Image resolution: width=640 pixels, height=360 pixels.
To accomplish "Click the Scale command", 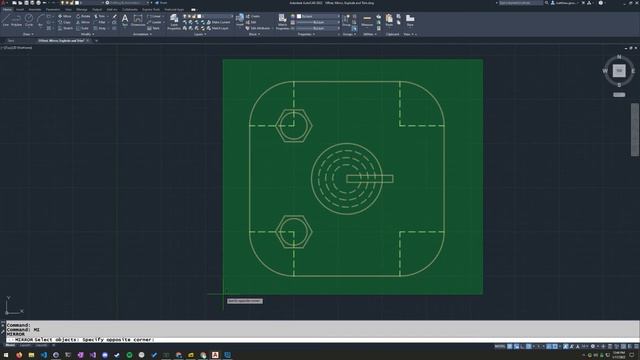I will point(82,29).
